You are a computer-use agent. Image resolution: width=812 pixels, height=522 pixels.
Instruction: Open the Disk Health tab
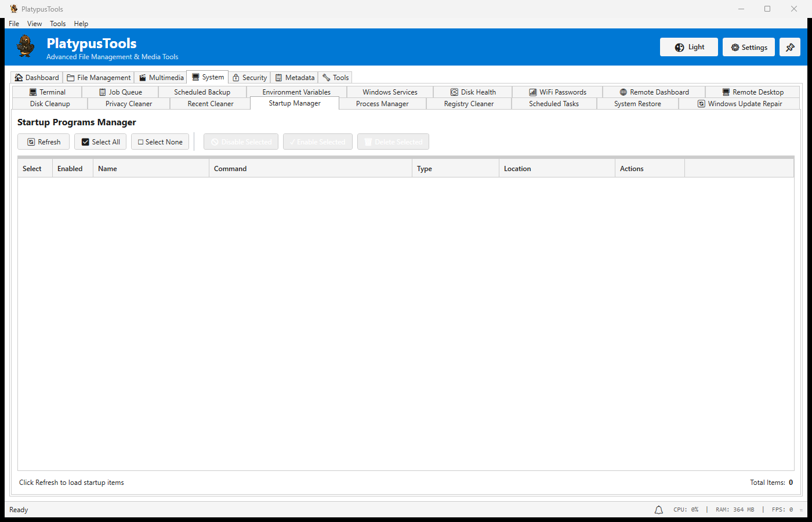473,92
